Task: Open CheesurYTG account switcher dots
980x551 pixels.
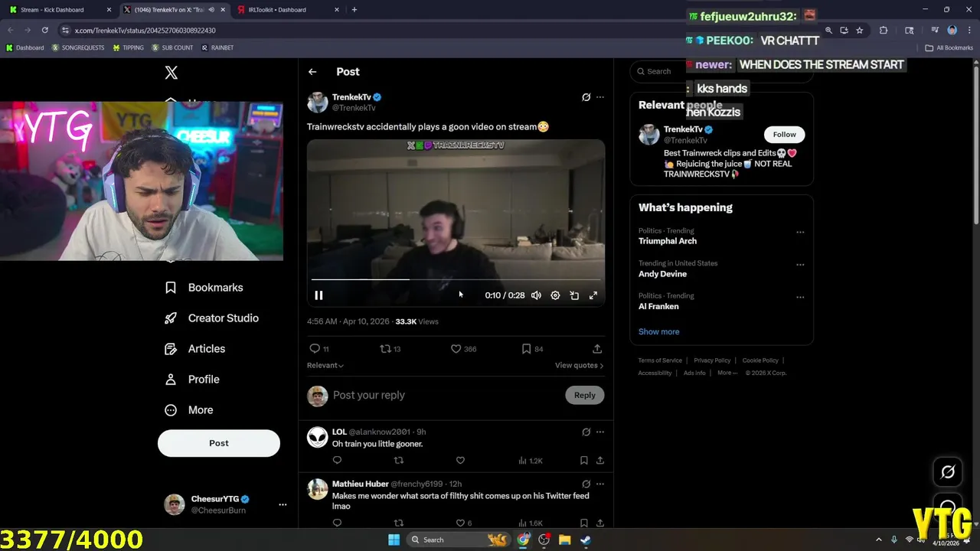Action: [x=283, y=505]
